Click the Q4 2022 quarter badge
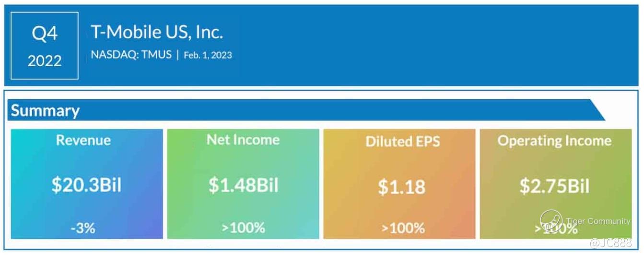The height and width of the screenshot is (257, 644). 45,46
